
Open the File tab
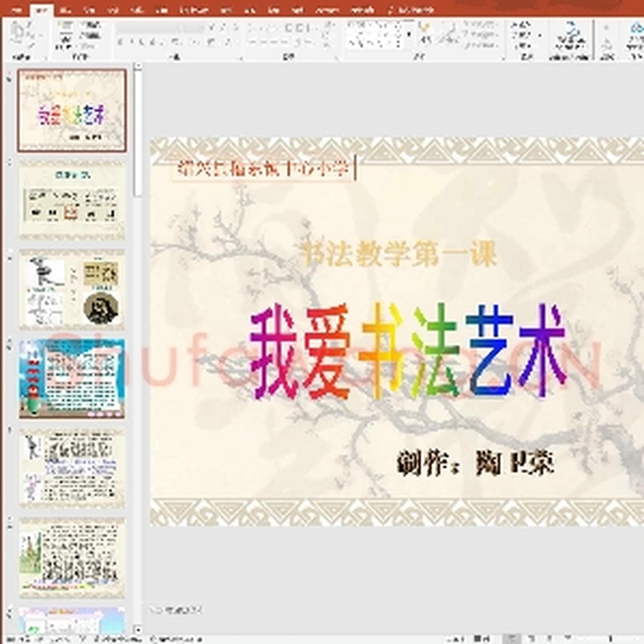click(x=17, y=9)
